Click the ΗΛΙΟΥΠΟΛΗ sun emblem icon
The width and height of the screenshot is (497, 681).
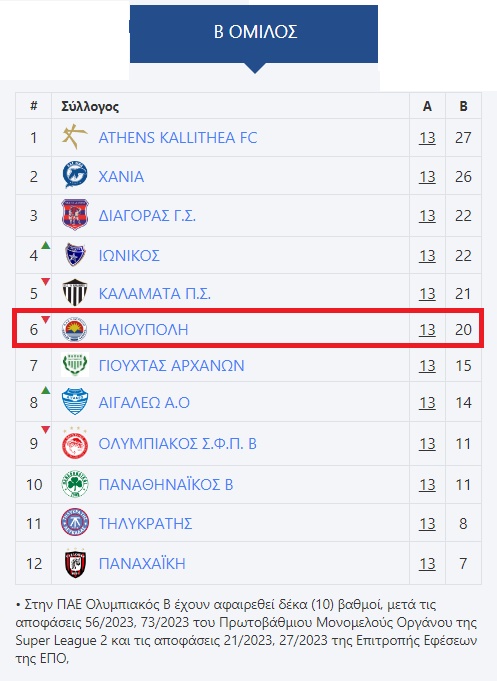pos(75,329)
